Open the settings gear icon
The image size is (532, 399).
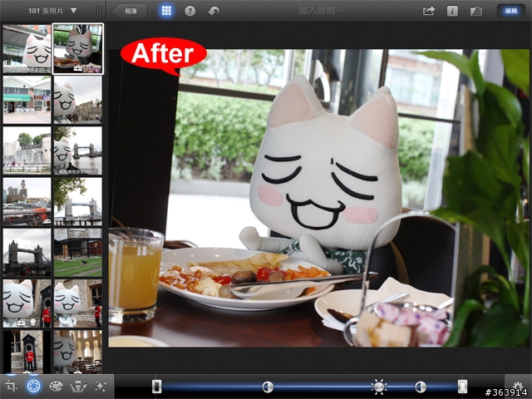click(x=518, y=385)
